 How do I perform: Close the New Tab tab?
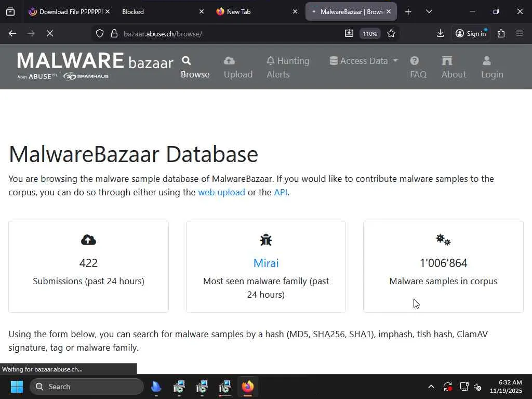[295, 11]
